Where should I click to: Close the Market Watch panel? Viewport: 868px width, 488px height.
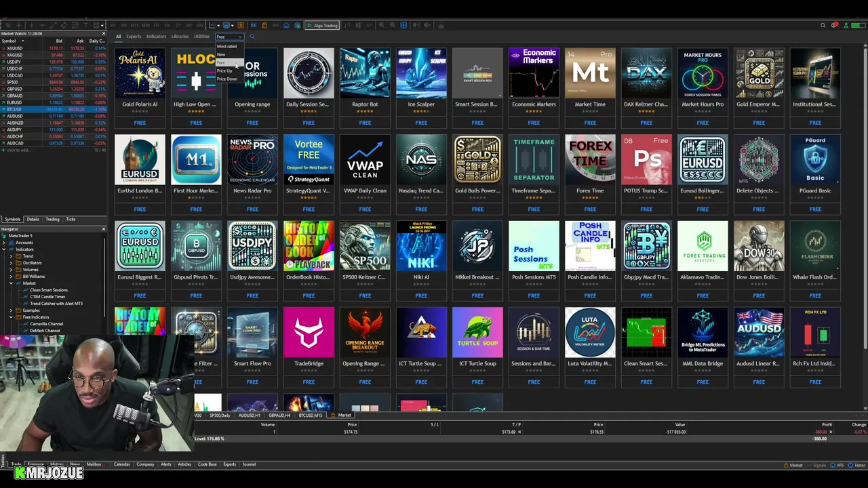[104, 33]
